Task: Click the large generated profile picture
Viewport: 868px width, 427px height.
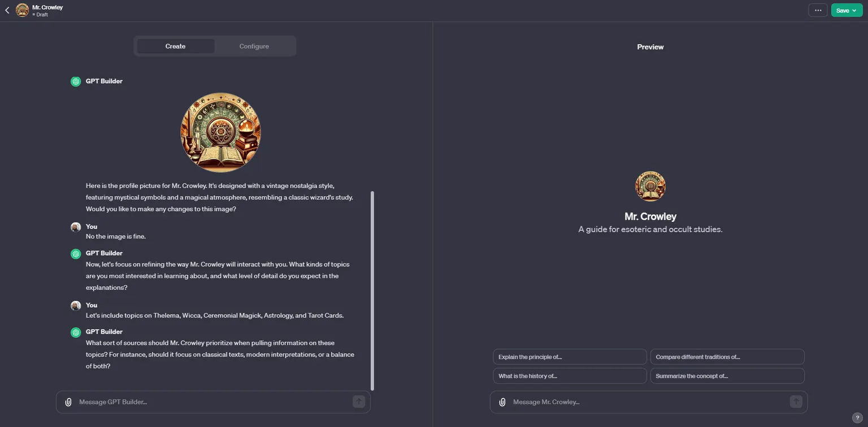Action: click(x=220, y=132)
